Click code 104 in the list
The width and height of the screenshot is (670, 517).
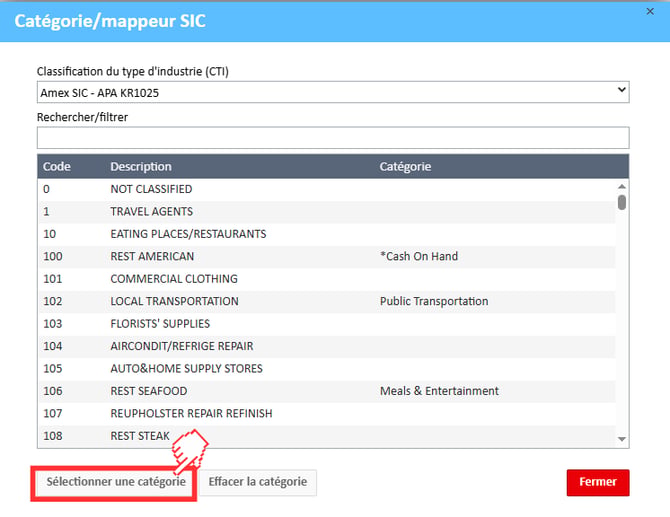[x=53, y=346]
